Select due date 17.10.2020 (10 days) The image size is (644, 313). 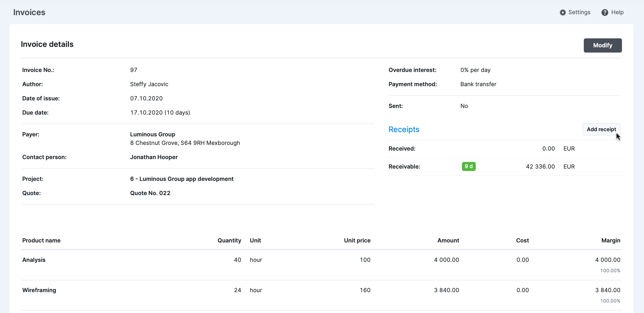[160, 112]
